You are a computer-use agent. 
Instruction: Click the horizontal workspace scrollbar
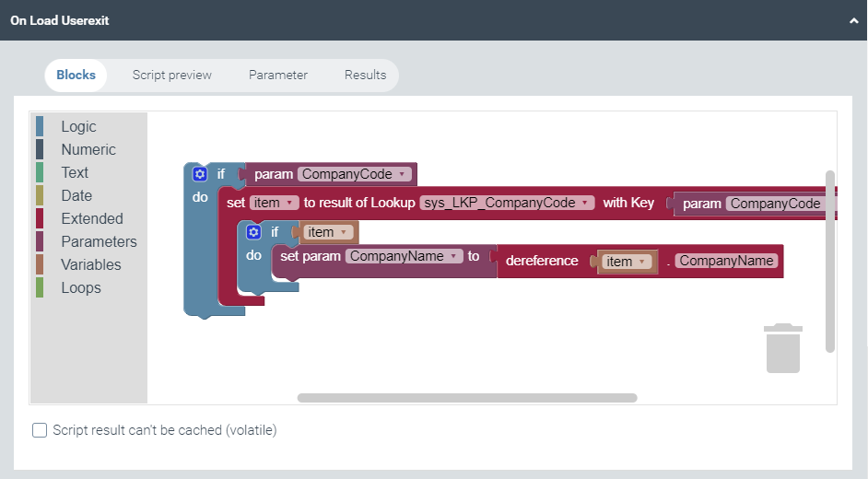click(467, 398)
